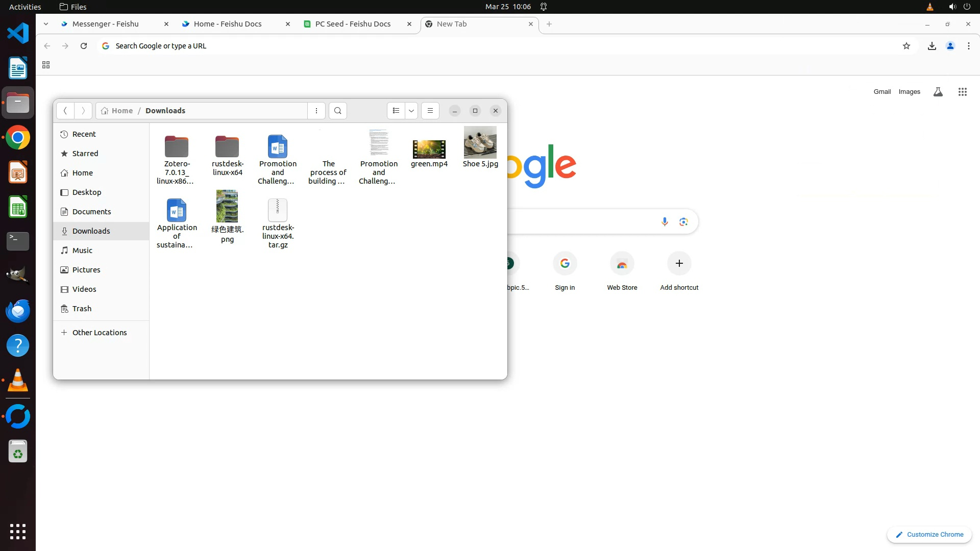The image size is (980, 551).
Task: Click the Search Labs flask icon
Action: (938, 92)
